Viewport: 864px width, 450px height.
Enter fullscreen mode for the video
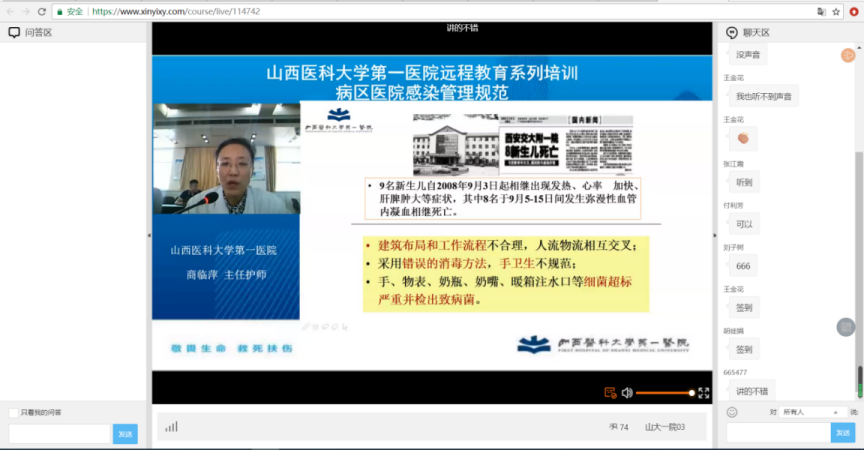(x=704, y=393)
